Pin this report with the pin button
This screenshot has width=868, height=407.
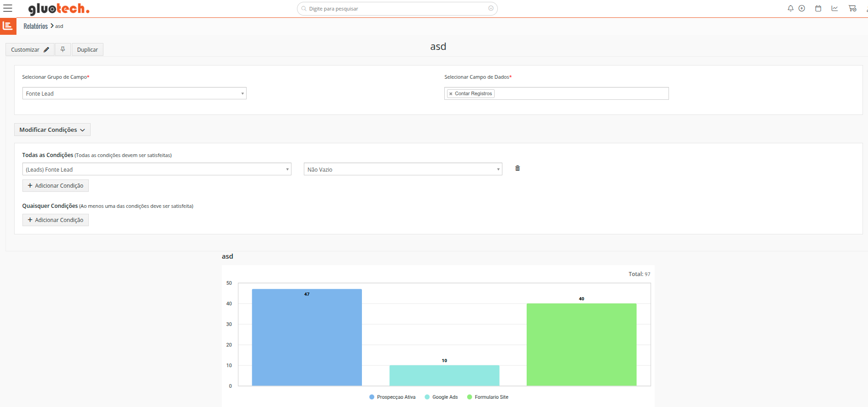(63, 49)
